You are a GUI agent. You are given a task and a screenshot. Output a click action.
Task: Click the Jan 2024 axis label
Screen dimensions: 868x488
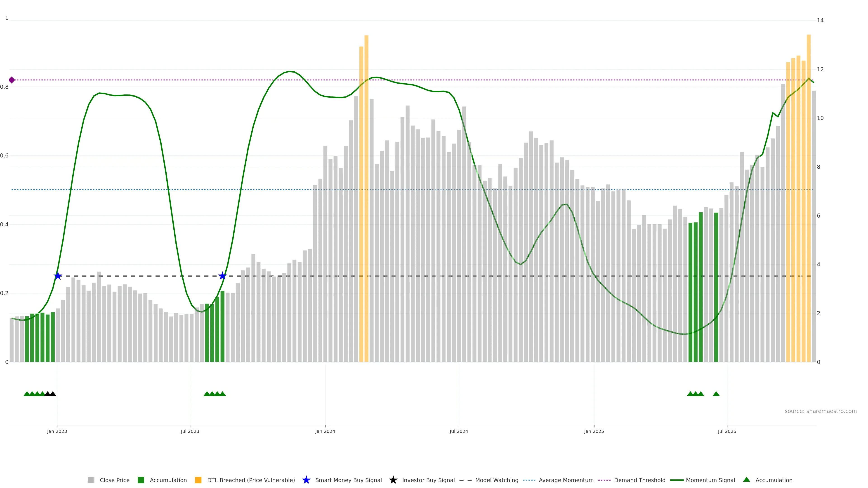325,431
